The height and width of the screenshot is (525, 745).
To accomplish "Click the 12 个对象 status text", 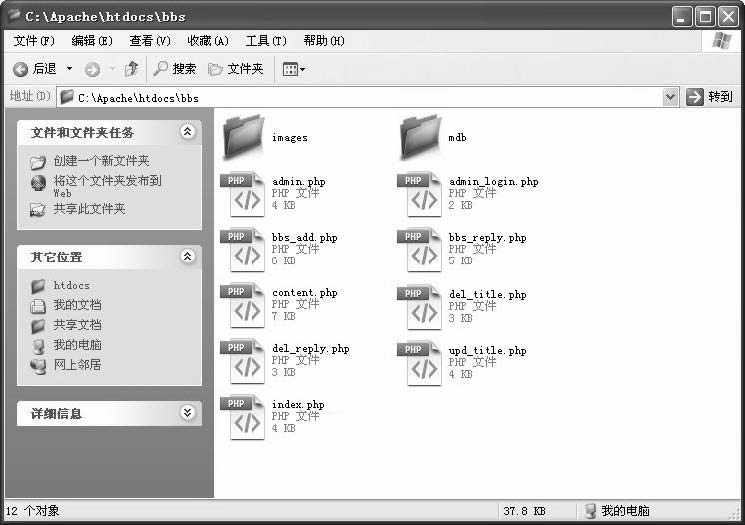I will (x=32, y=511).
